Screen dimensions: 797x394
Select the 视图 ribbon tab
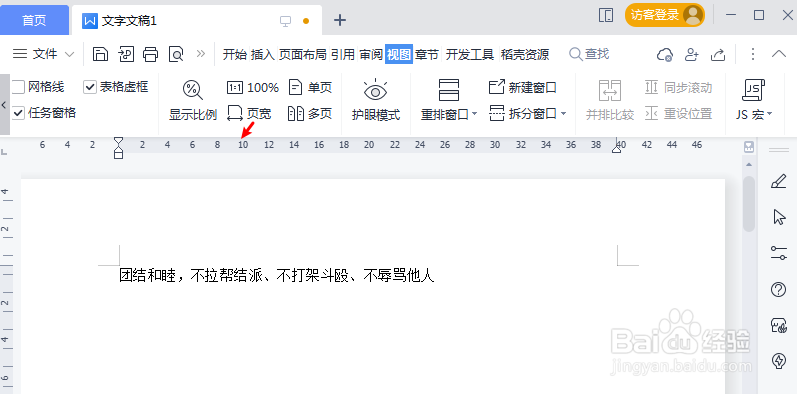398,54
